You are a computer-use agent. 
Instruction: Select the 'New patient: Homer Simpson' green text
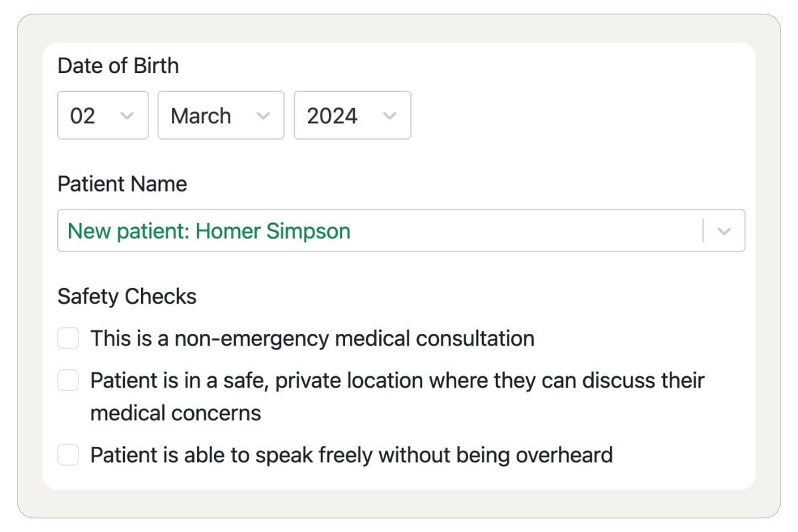click(209, 231)
